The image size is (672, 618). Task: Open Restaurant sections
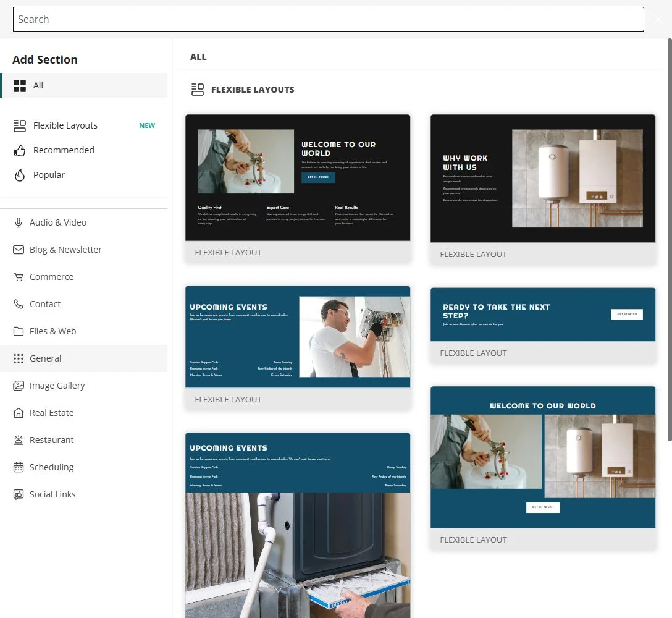[85, 440]
